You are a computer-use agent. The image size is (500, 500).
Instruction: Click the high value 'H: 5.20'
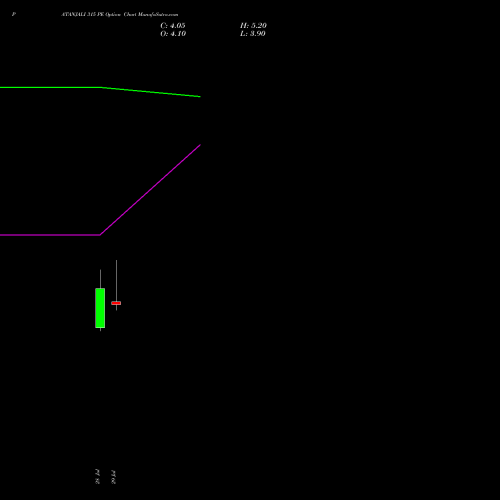click(253, 26)
